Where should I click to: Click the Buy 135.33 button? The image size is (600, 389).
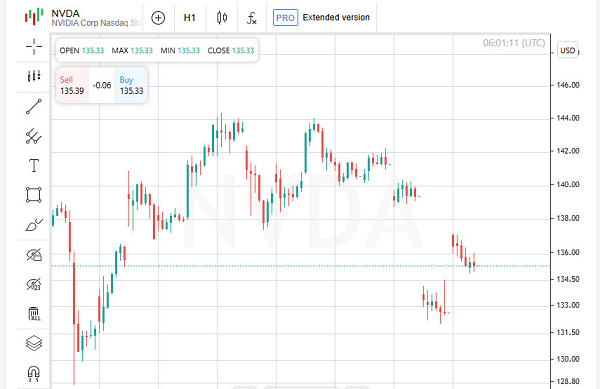[131, 85]
